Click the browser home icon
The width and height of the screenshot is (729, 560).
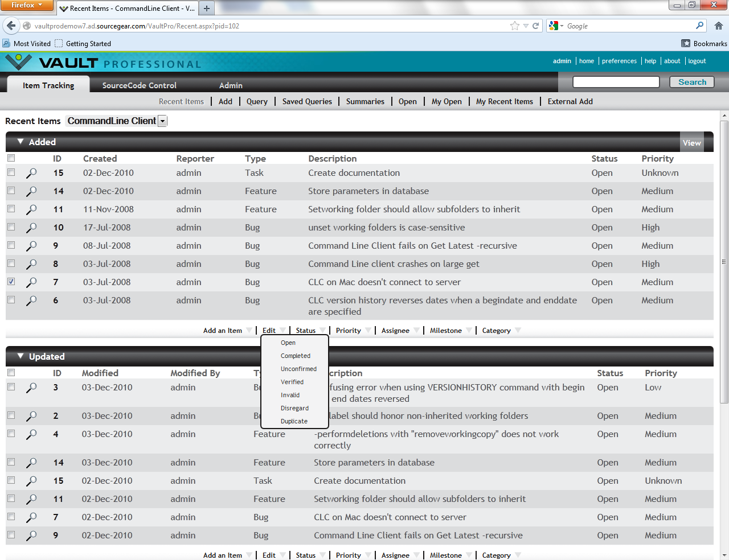[718, 26]
